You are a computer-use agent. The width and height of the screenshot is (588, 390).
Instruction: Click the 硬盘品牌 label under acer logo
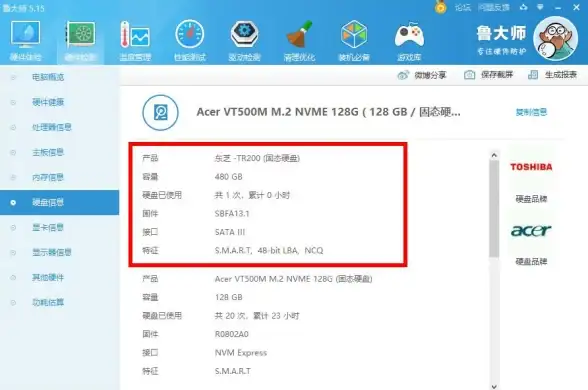tap(531, 262)
